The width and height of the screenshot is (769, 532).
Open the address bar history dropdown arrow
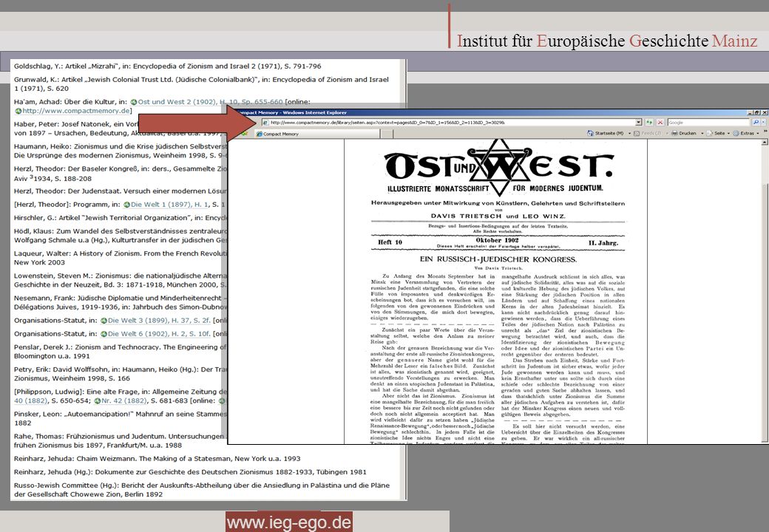click(x=639, y=123)
